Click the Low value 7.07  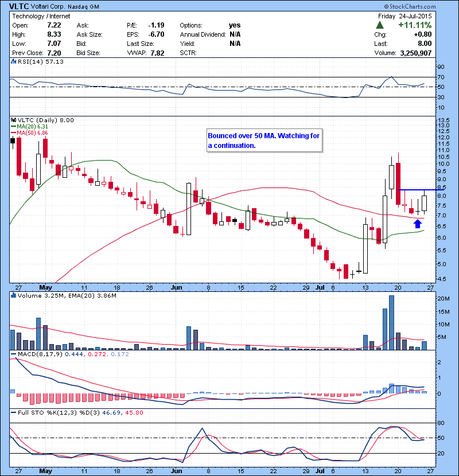click(x=54, y=44)
